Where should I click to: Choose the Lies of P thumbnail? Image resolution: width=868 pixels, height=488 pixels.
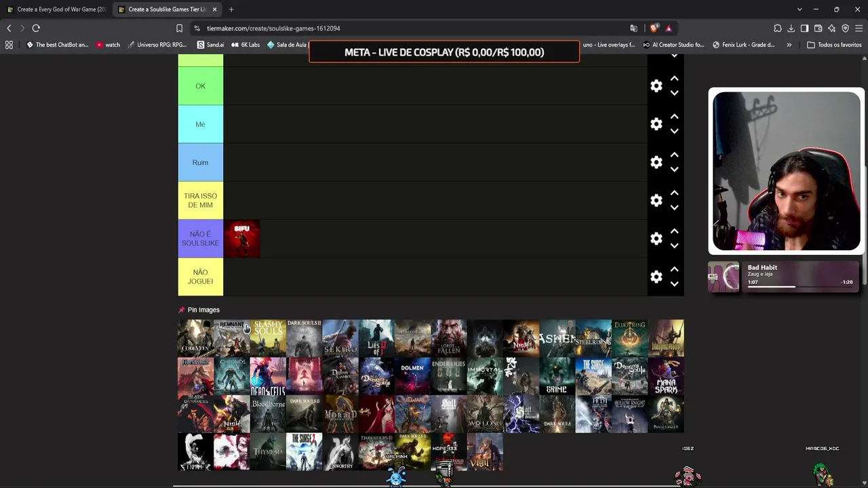[376, 338]
